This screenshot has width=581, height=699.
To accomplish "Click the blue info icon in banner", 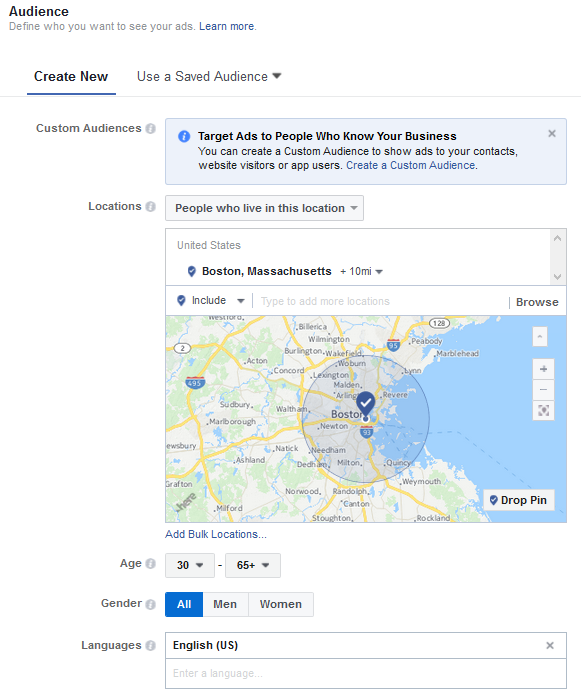I will tap(184, 136).
